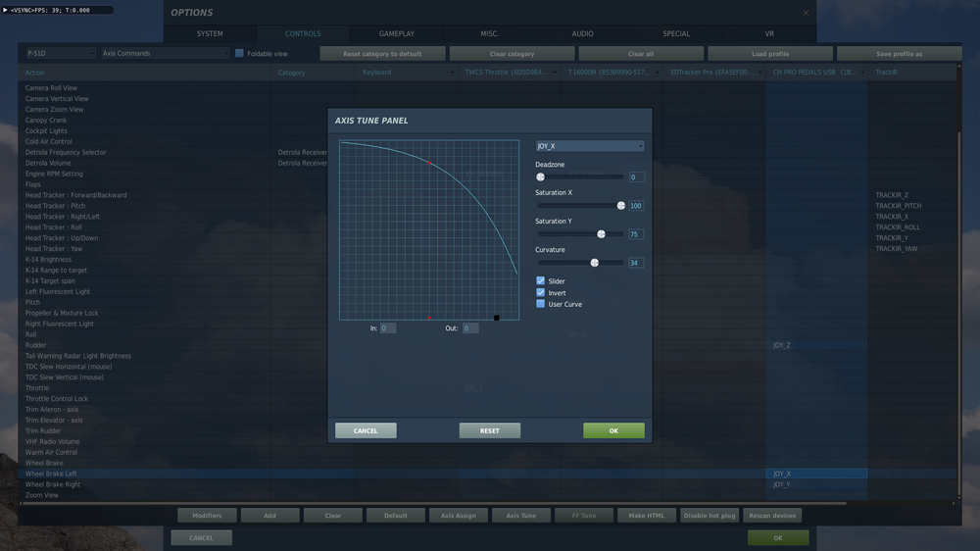Click the Clear button in bottom toolbar

tap(333, 516)
